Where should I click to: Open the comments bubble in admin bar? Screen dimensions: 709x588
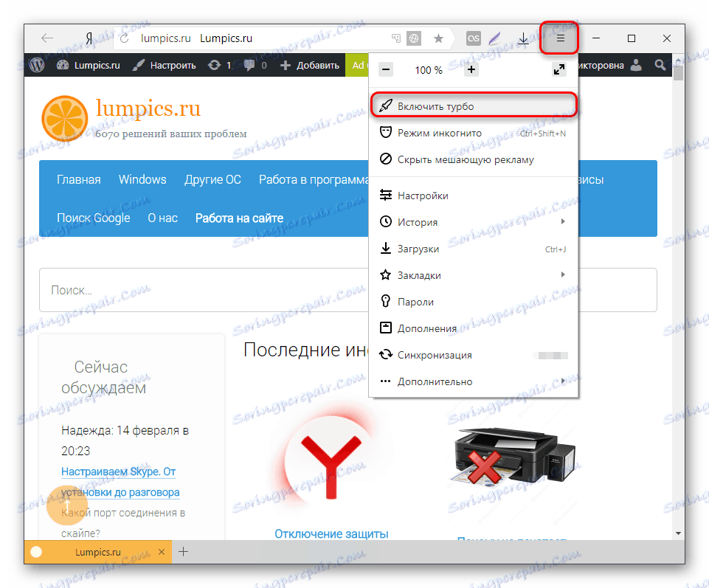pos(255,65)
